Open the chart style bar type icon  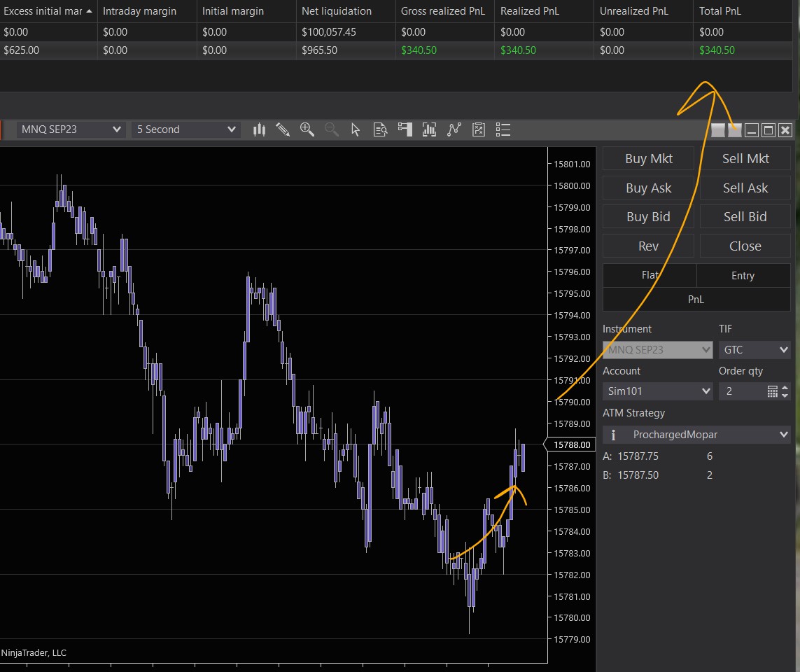point(260,129)
